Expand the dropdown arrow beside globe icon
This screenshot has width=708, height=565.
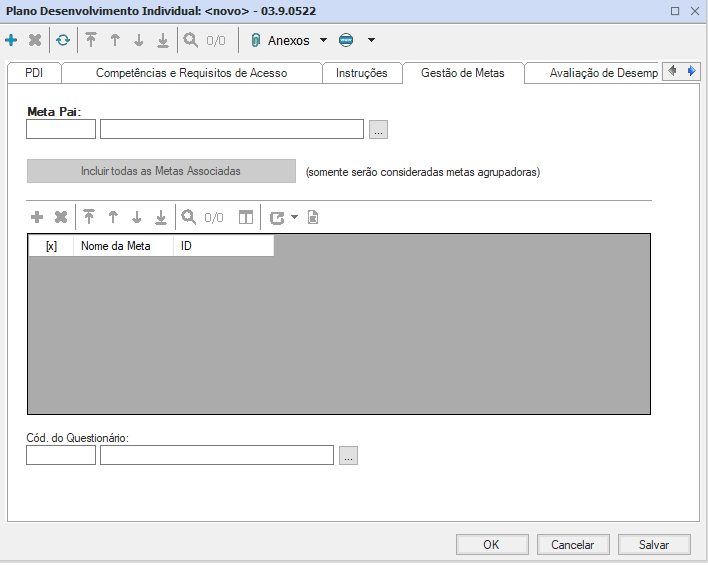371,41
